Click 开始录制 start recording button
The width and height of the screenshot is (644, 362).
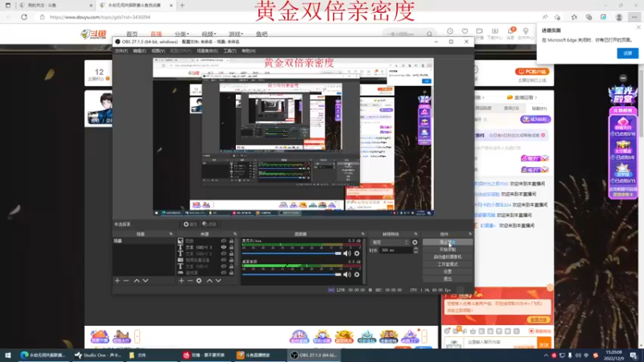pos(448,249)
